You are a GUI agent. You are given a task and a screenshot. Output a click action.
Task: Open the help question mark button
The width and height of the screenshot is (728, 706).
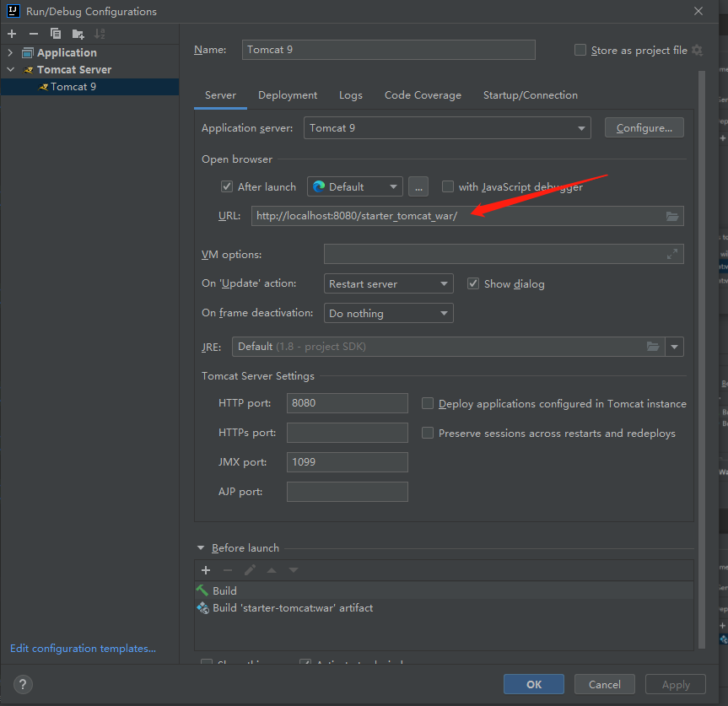[x=23, y=684]
